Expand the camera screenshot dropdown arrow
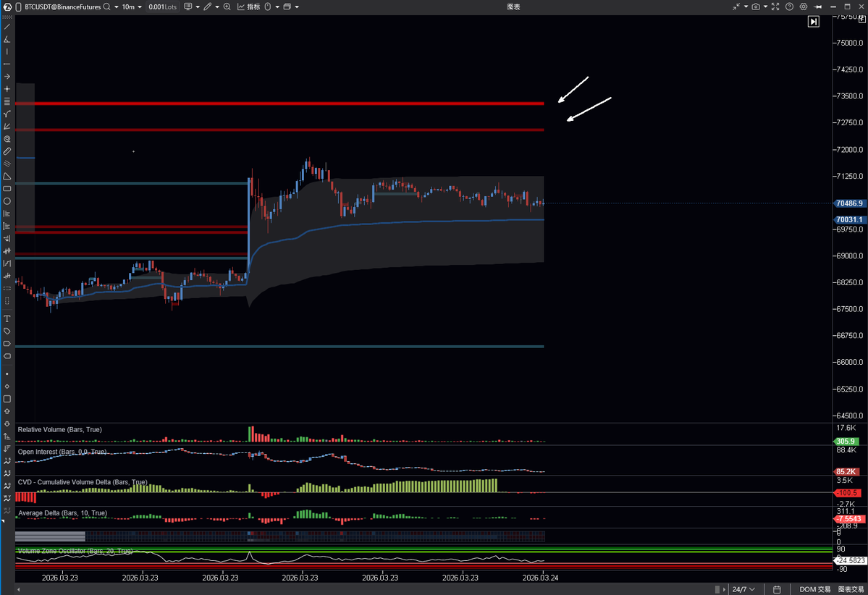 point(765,7)
